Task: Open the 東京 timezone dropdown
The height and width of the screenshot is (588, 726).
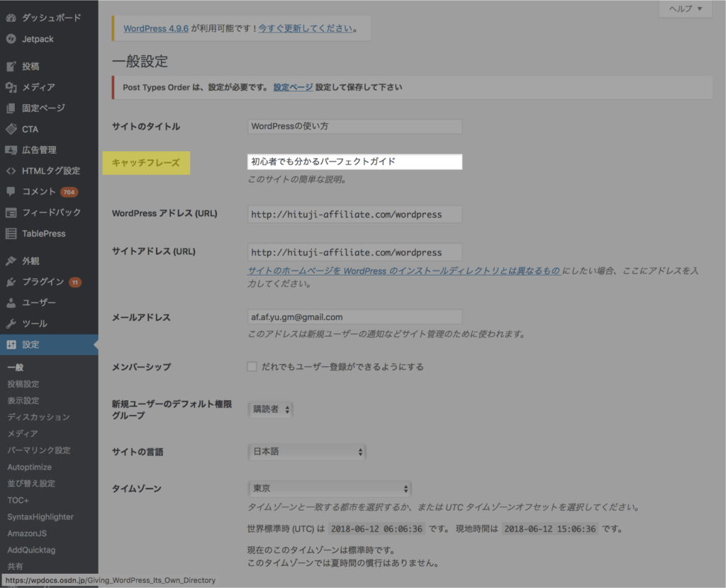Action: [329, 489]
